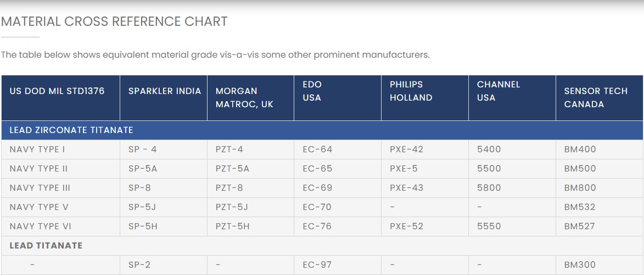This screenshot has height=276, width=644.
Task: Click the PXE-52 cell
Action: pyautogui.click(x=407, y=227)
